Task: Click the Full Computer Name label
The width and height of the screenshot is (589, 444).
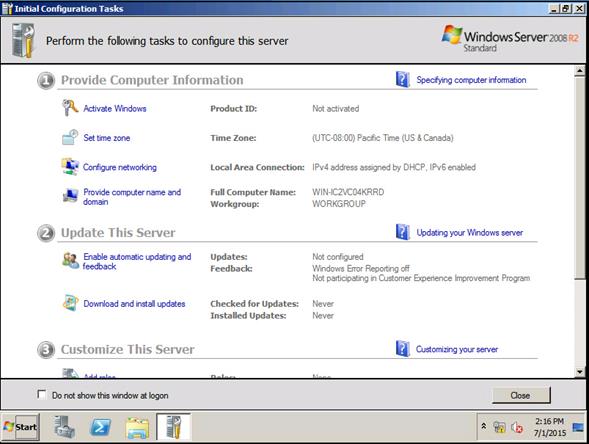Action: pos(253,192)
